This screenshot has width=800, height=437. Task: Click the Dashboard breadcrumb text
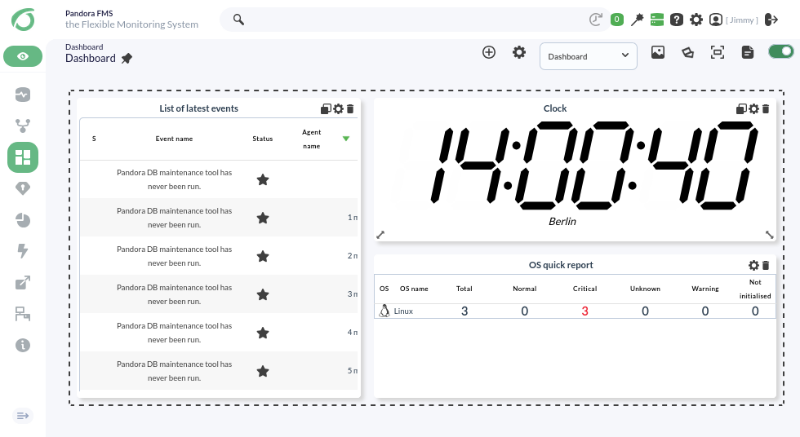tap(84, 47)
